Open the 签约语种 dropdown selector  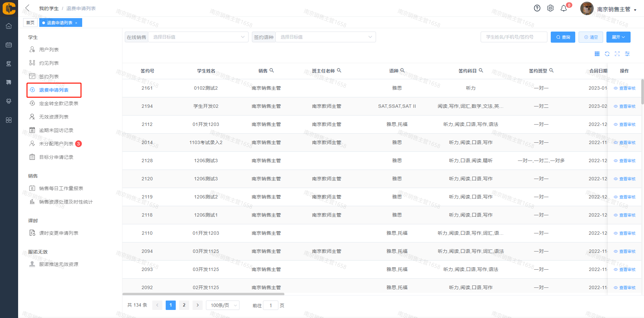[325, 37]
